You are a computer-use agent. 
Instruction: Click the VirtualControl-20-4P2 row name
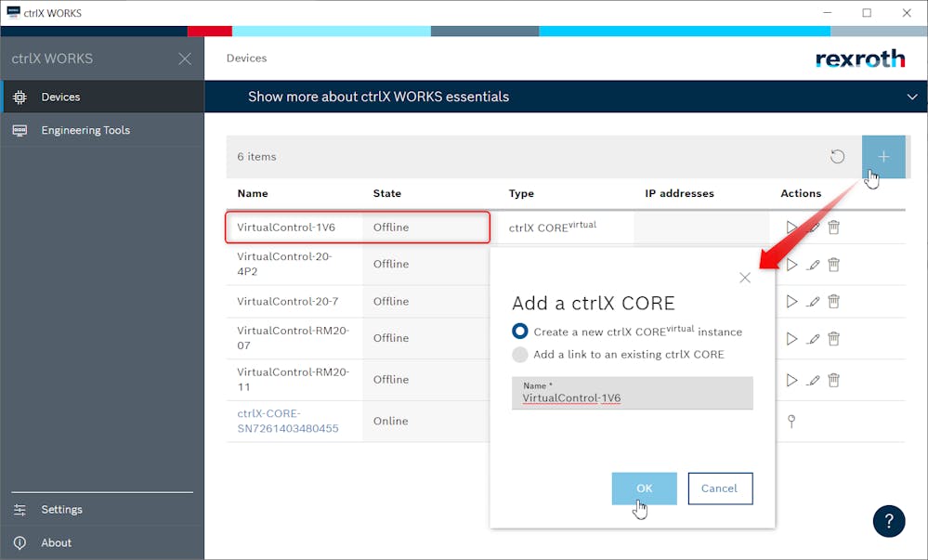pos(284,264)
